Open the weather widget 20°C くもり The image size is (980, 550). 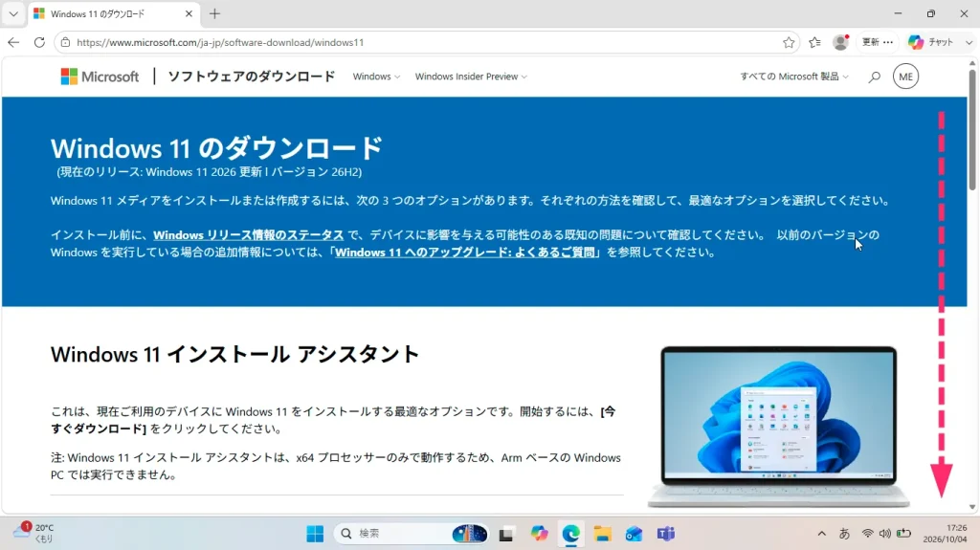[33, 533]
